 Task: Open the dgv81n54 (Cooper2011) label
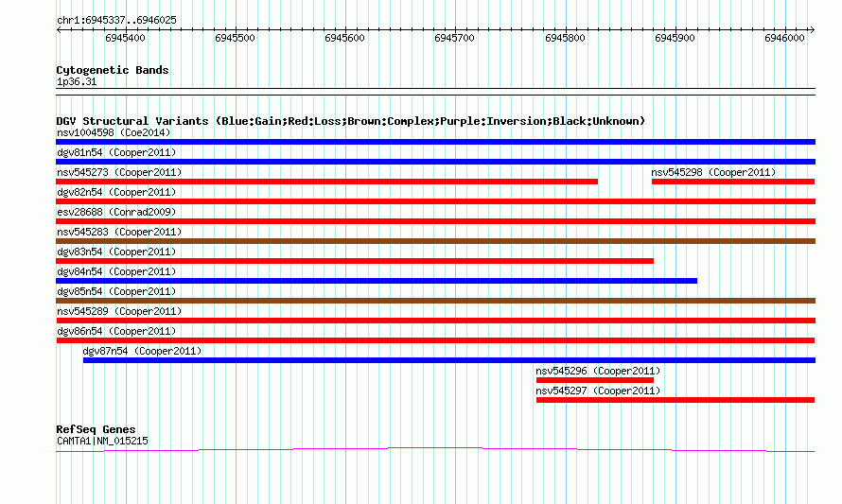coord(116,152)
